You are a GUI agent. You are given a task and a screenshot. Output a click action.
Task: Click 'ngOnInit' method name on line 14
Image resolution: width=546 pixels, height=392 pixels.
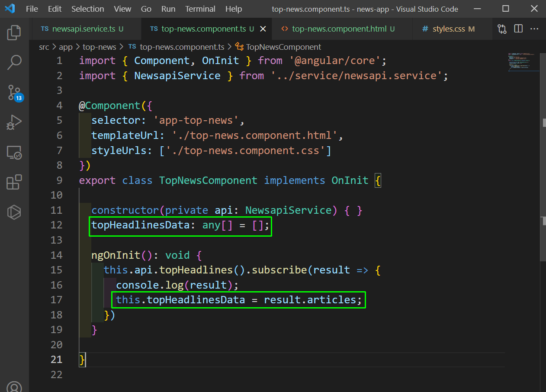(x=116, y=255)
